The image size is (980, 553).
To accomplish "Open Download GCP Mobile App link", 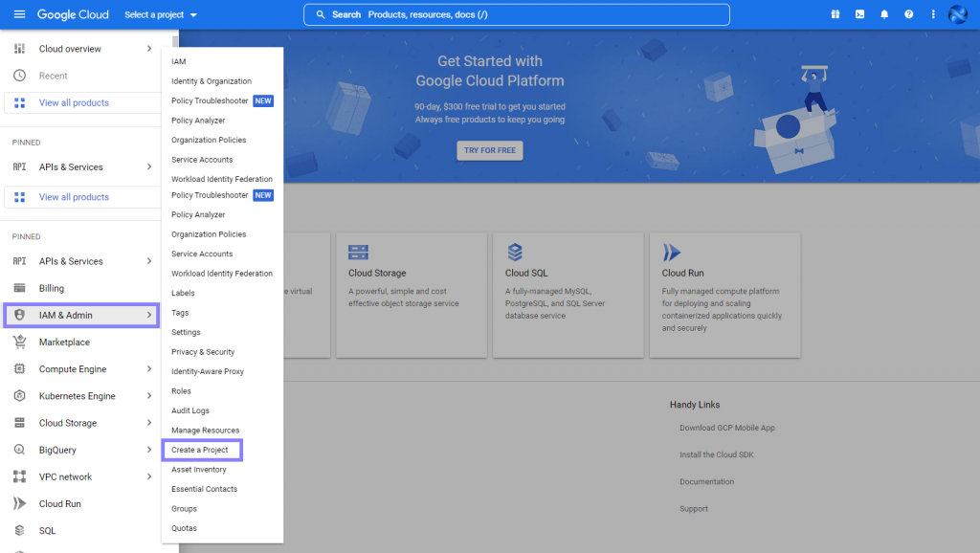I will (x=727, y=428).
